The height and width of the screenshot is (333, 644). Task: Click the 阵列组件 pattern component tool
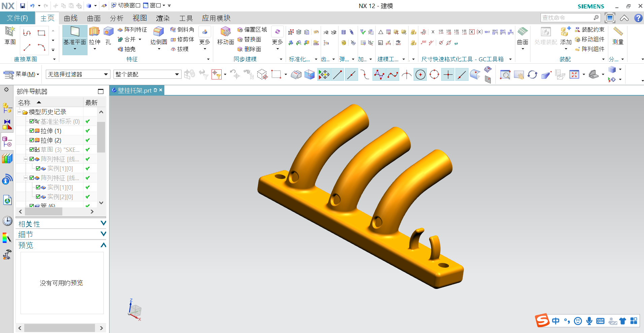(589, 49)
